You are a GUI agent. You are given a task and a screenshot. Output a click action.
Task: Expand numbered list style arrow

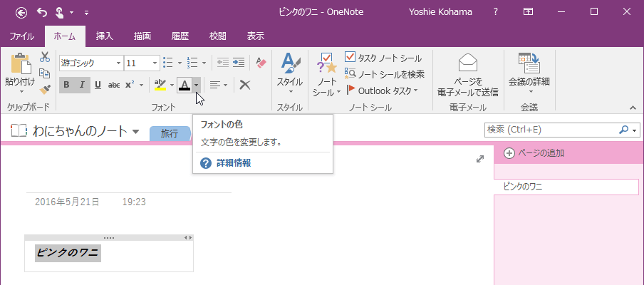point(204,63)
